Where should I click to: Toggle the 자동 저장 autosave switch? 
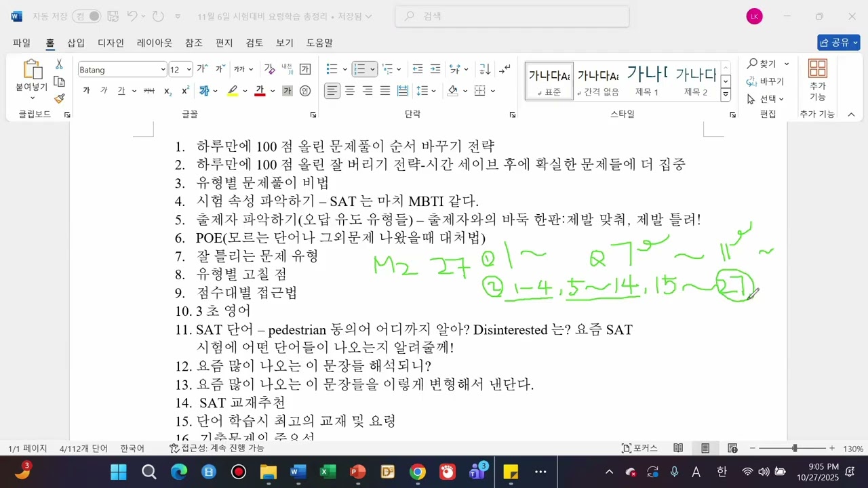(x=86, y=16)
